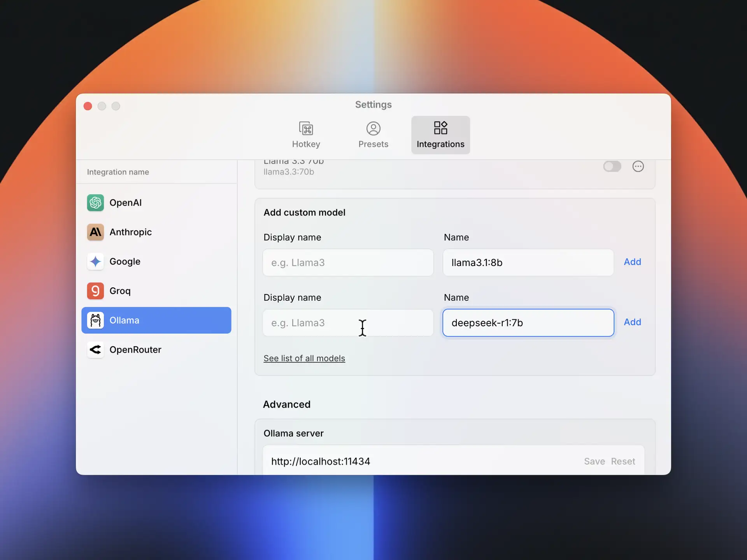
Task: Toggle the Llama 3.3 70b model switch
Action: click(612, 166)
